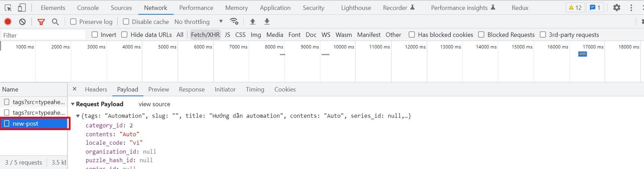Toggle the device toolbar icon
This screenshot has height=169, width=644.
tap(22, 7)
